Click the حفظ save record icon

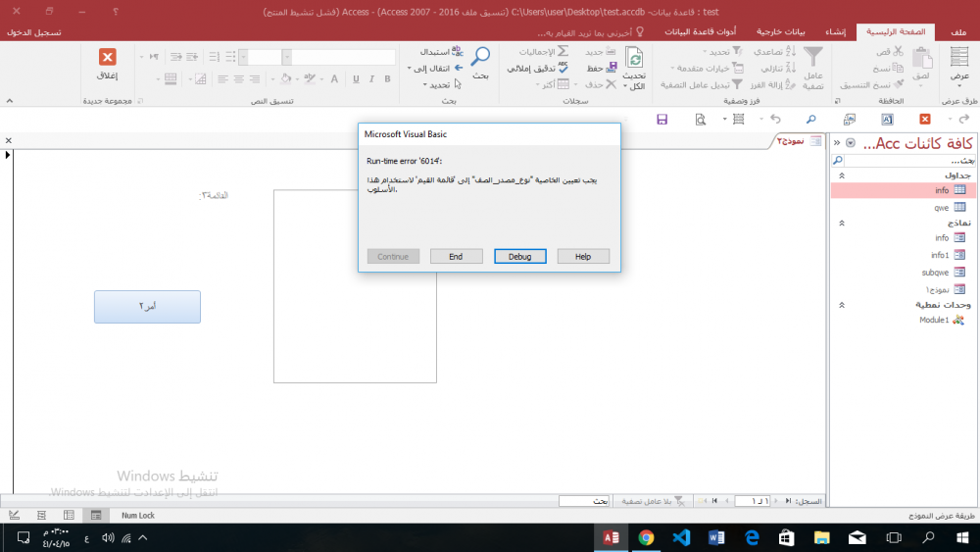point(612,68)
